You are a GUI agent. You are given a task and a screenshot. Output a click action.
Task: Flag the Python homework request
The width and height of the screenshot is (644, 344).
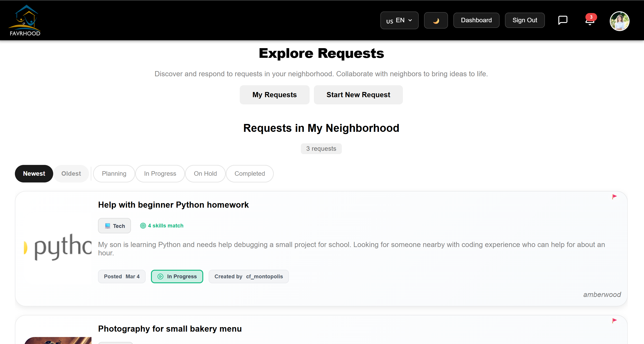click(614, 197)
